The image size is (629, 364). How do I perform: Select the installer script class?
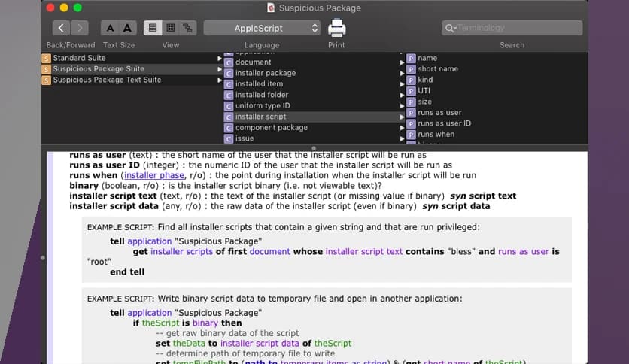click(x=314, y=117)
